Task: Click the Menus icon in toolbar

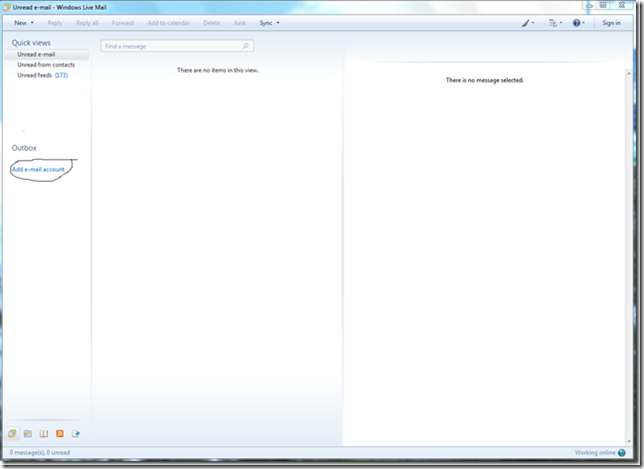Action: (x=553, y=23)
